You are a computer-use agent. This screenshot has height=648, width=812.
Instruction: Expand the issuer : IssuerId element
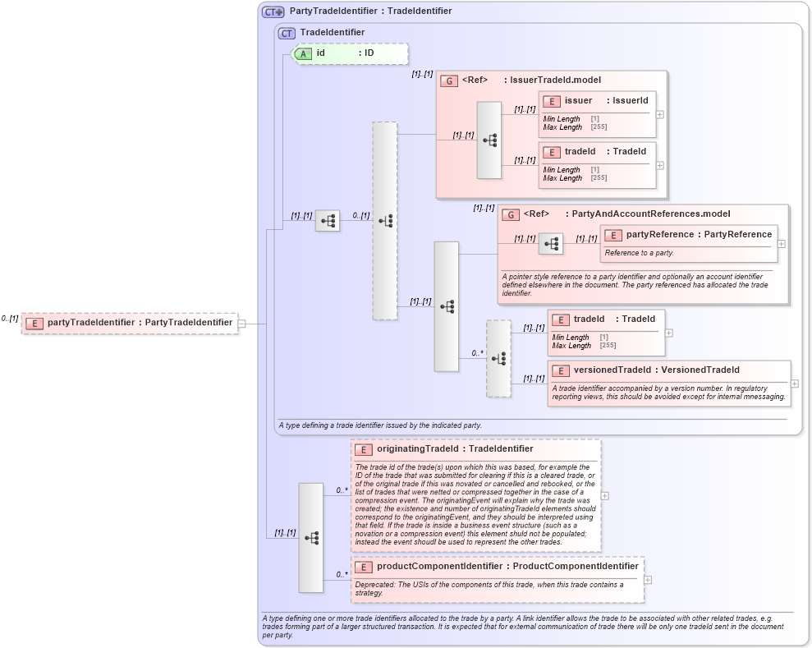click(660, 114)
